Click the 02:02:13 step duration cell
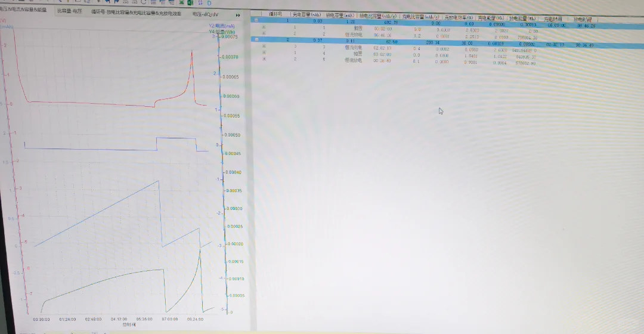Image resolution: width=644 pixels, height=334 pixels. pyautogui.click(x=382, y=48)
